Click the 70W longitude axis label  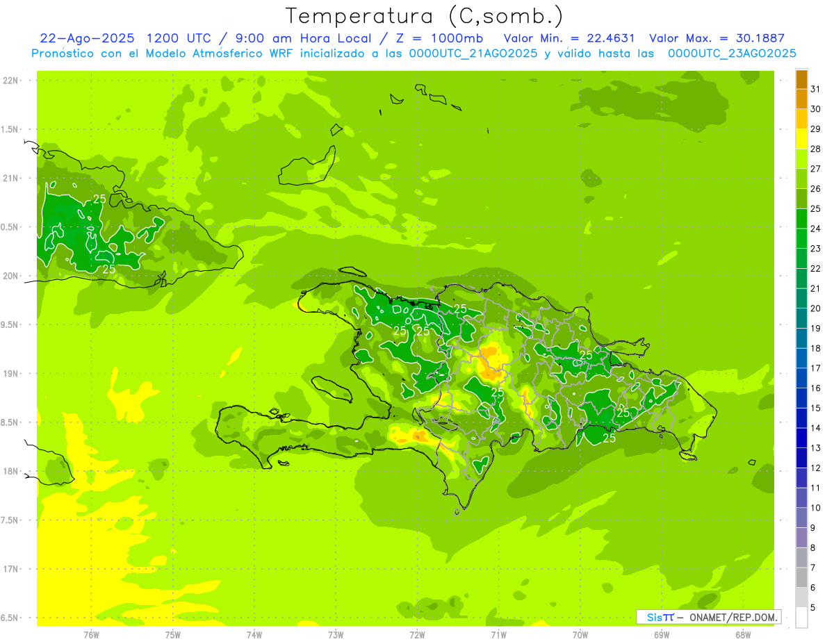coord(580,635)
